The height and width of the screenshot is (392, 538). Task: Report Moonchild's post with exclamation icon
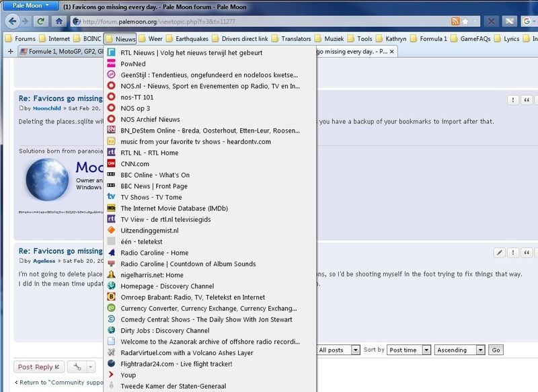513,100
